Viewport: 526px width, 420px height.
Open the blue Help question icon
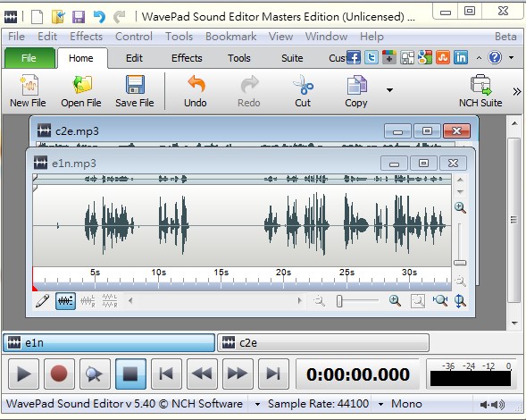(x=495, y=57)
